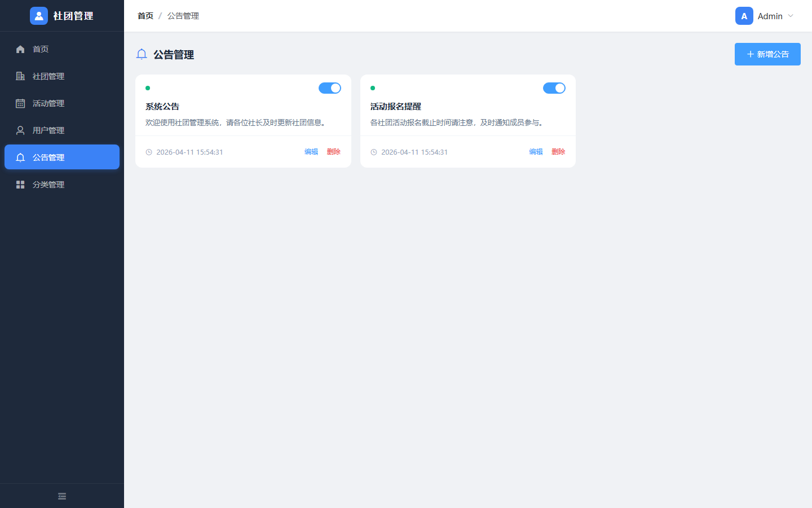
Task: Open 首页 in the sidebar menu
Action: click(62, 49)
